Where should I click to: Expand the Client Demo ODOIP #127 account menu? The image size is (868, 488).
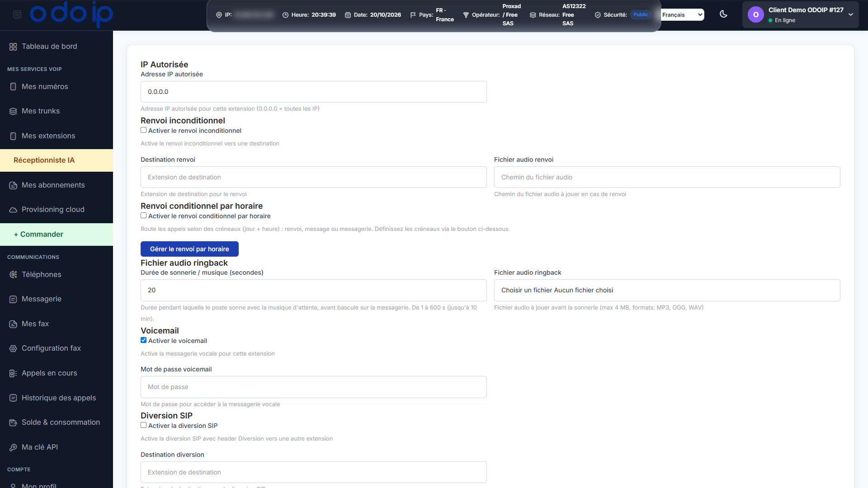[801, 15]
